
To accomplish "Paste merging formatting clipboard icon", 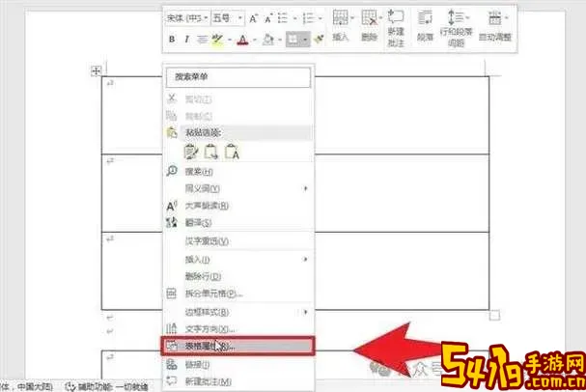I will 211,152.
